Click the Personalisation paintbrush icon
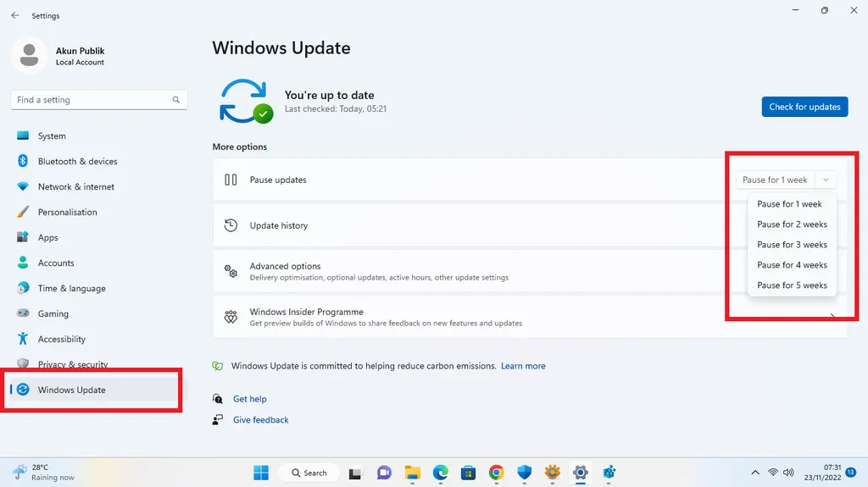Image resolution: width=868 pixels, height=487 pixels. pos(23,212)
